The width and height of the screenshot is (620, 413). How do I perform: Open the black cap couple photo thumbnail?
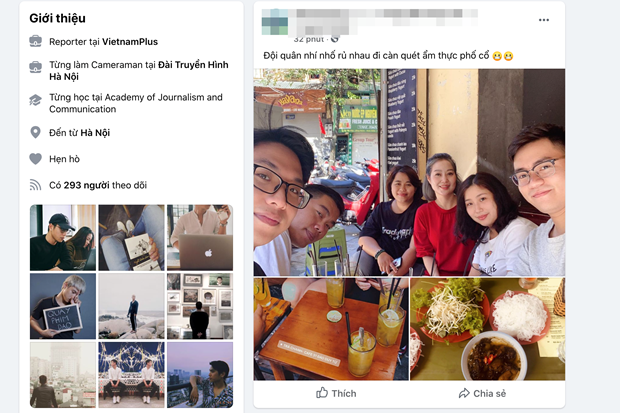[x=63, y=237]
